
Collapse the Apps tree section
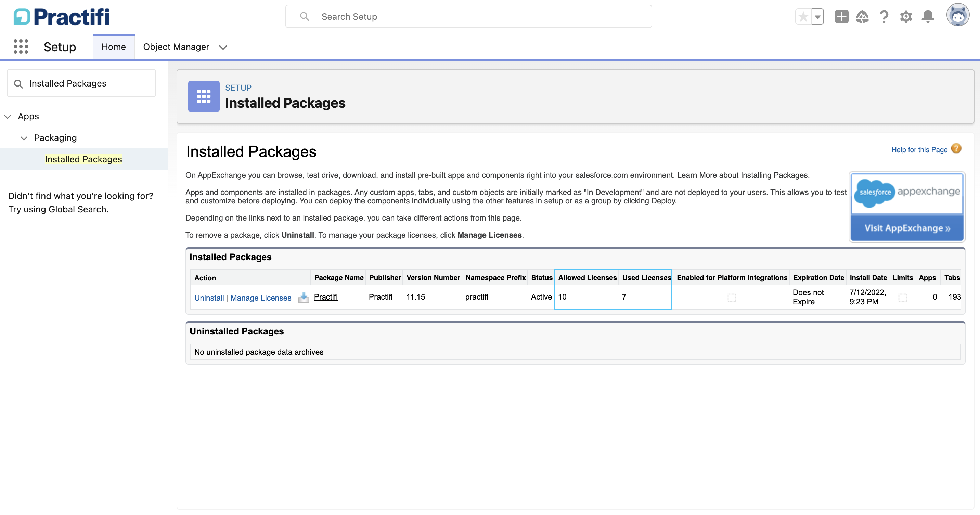click(x=8, y=117)
